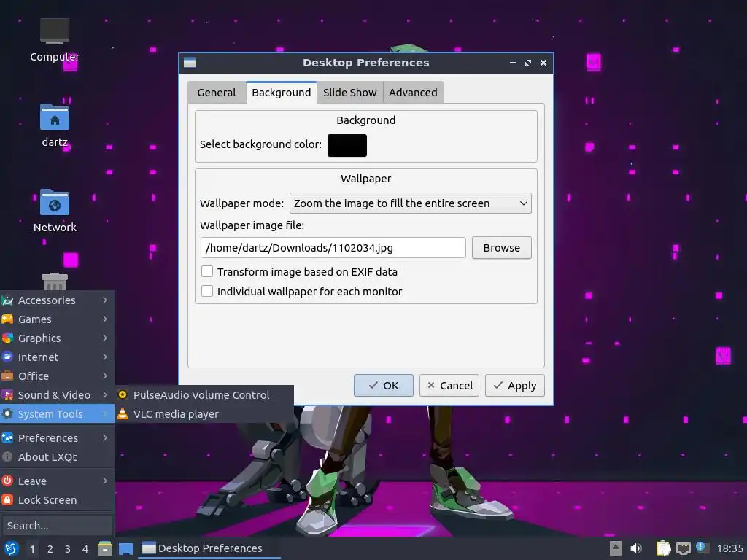Switch to the Background tab
This screenshot has width=747, height=560.
(x=281, y=93)
